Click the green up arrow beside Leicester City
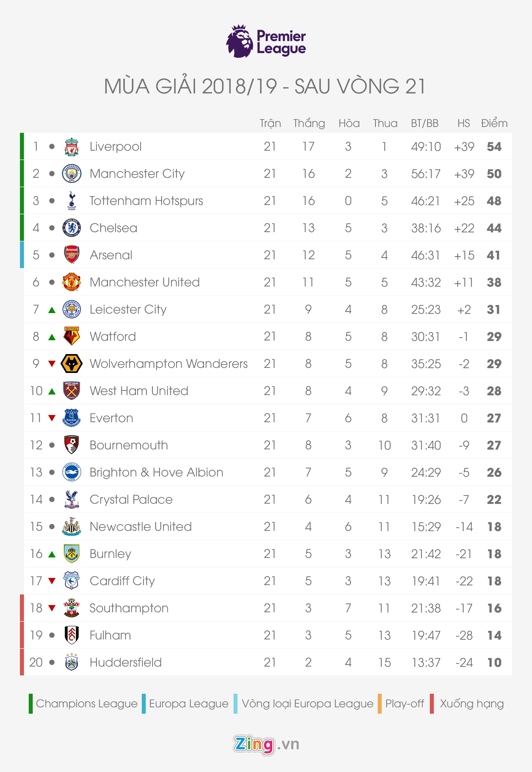Screen dimensions: 532x772 tap(52, 310)
